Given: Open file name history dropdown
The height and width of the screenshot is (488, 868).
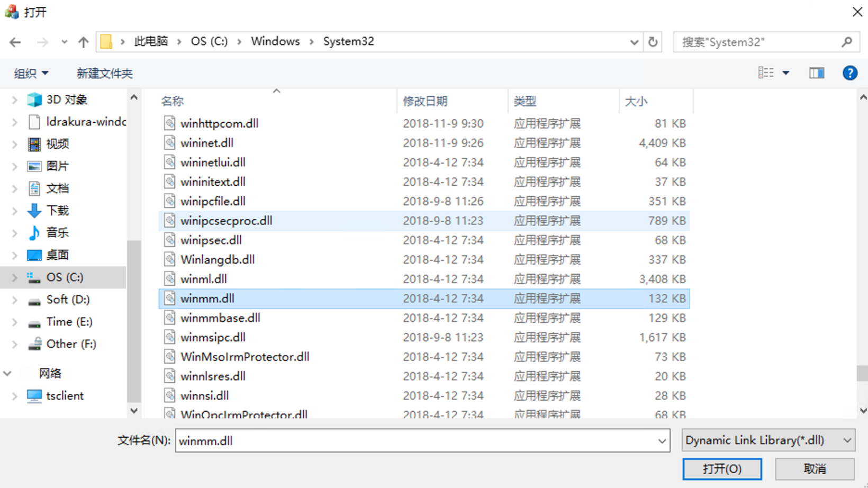Looking at the screenshot, I should 662,441.
